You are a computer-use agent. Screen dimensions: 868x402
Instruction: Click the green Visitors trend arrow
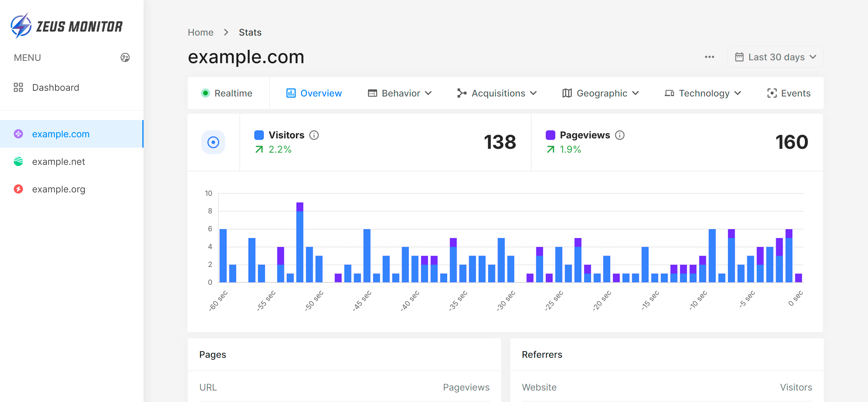[259, 149]
